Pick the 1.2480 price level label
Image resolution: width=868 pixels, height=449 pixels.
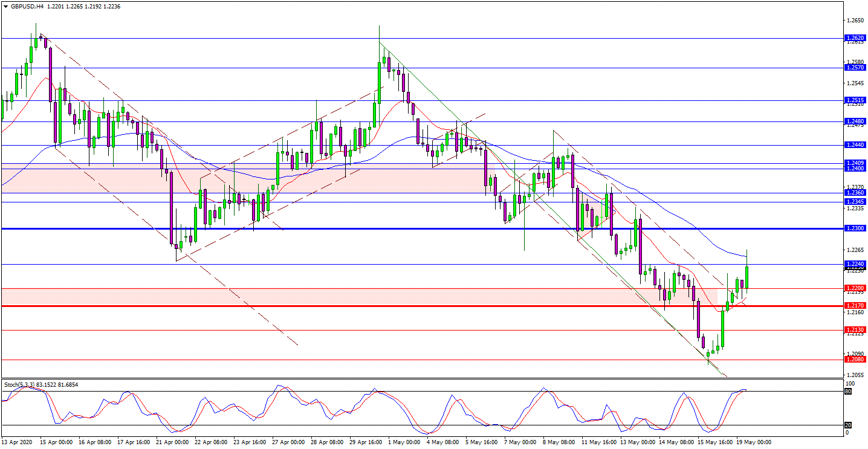pos(855,121)
